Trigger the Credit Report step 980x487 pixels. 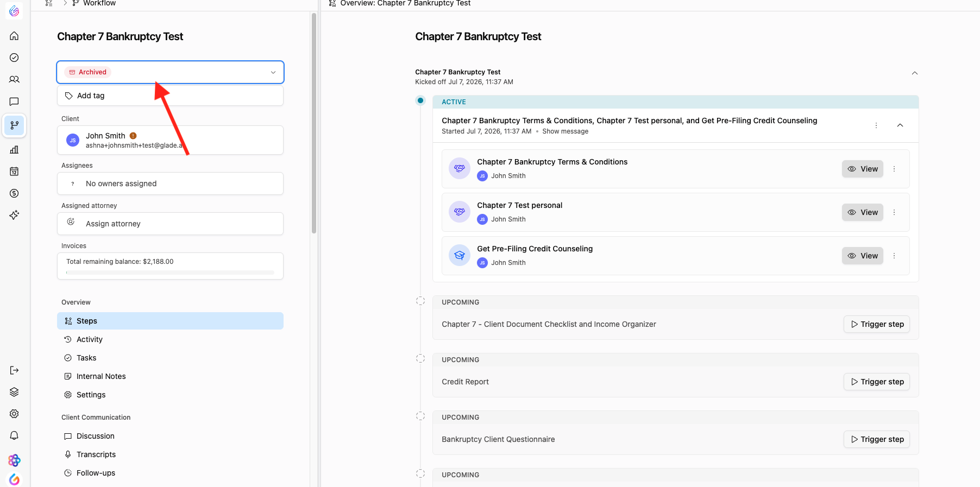point(877,382)
